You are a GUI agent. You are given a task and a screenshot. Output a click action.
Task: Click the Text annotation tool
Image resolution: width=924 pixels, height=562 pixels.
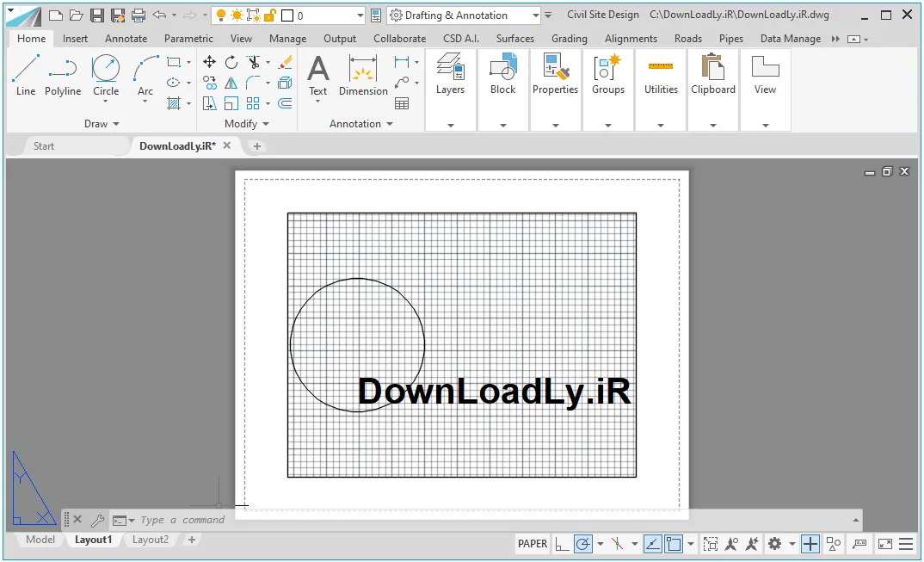(x=318, y=75)
